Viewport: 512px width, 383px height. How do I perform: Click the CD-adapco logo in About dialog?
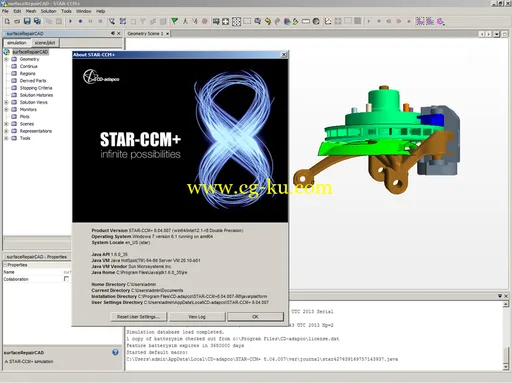(101, 77)
